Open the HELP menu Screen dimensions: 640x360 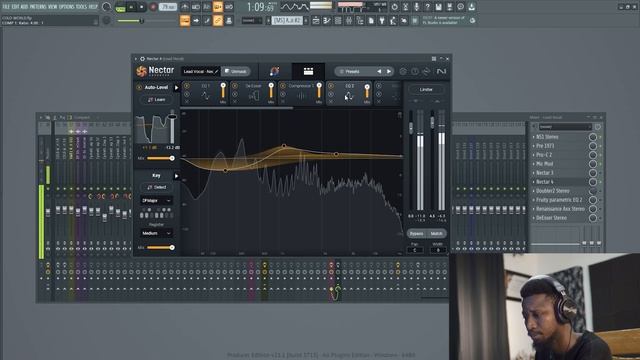[93, 7]
